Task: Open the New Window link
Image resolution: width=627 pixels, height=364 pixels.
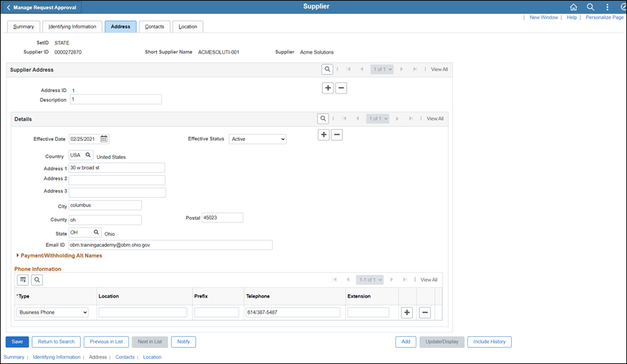Action: 543,17
